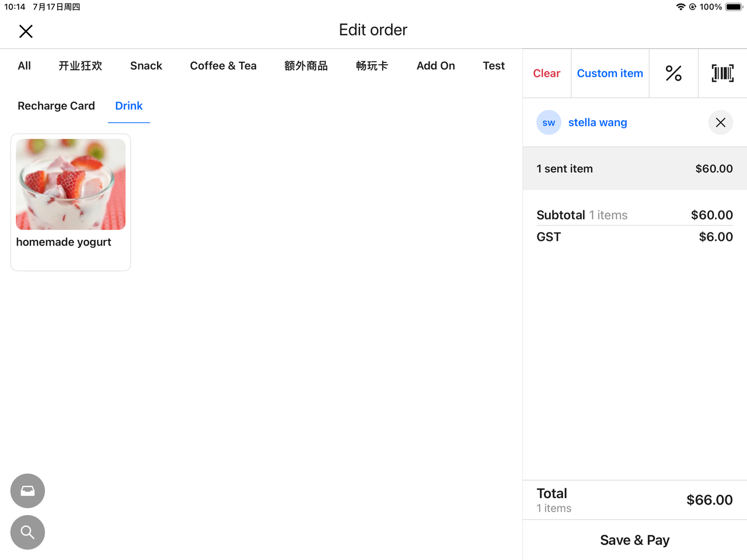The width and height of the screenshot is (747, 560).
Task: Open the discount percent option
Action: [x=673, y=73]
